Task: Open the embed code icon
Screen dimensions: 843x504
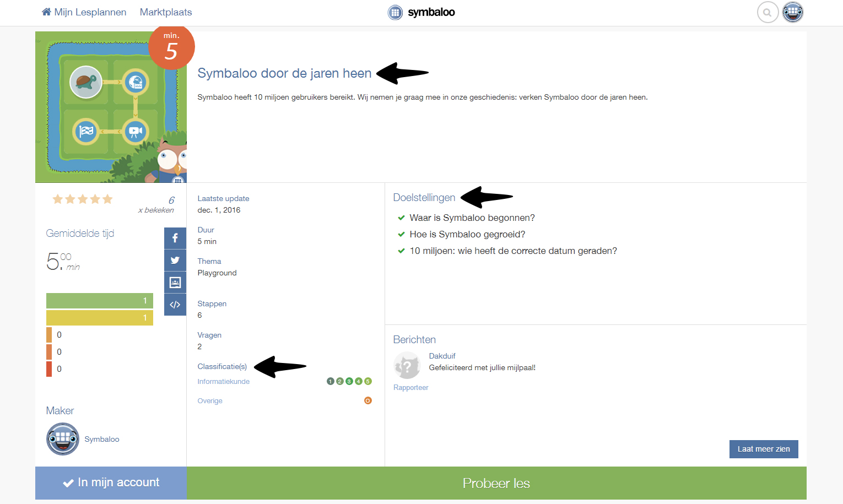Action: coord(175,304)
